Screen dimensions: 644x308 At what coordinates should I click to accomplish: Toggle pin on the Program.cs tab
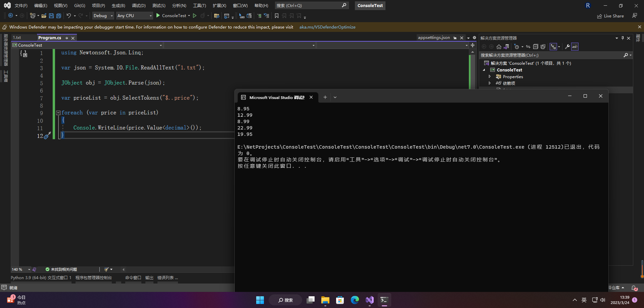point(67,38)
